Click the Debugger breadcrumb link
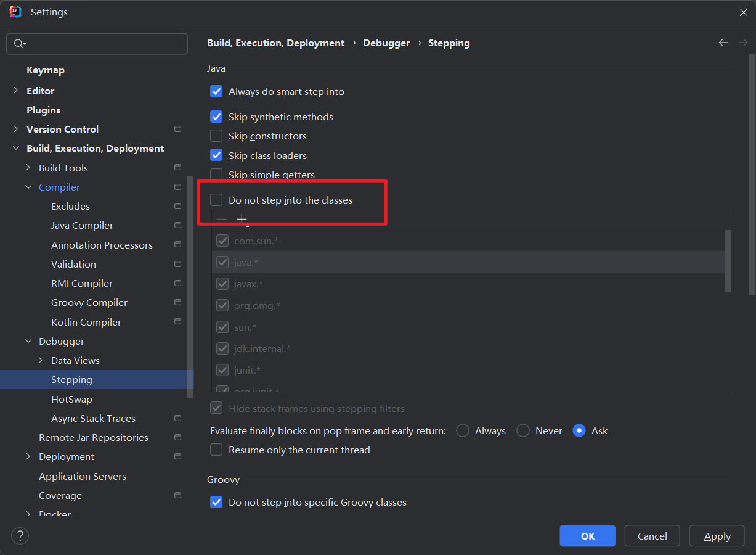The height and width of the screenshot is (555, 756). coord(386,43)
